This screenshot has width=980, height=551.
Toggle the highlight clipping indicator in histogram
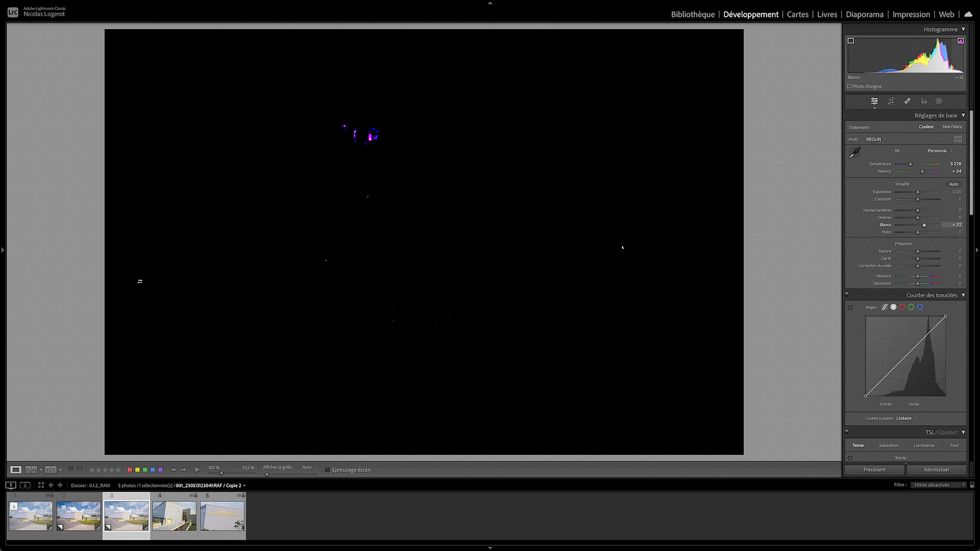(960, 41)
